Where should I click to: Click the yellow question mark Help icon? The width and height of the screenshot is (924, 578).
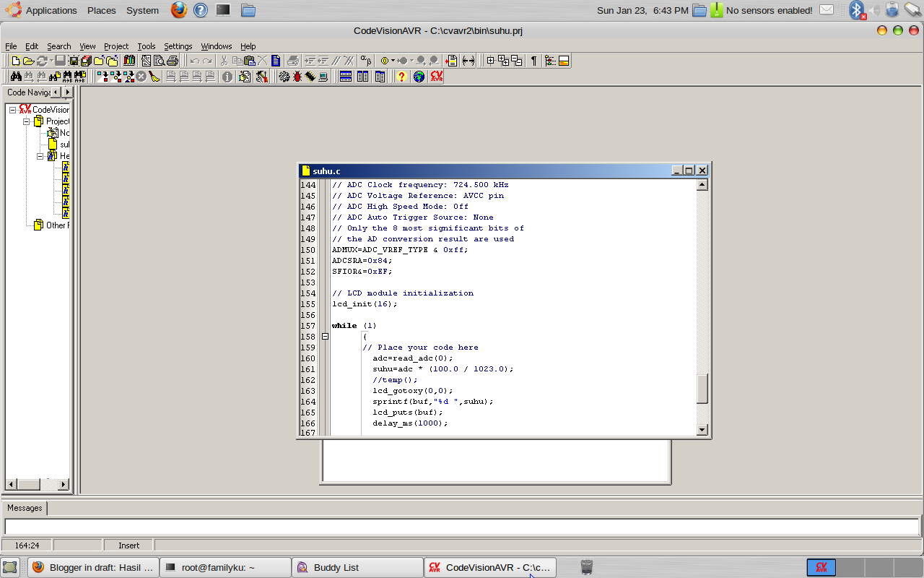click(x=402, y=77)
